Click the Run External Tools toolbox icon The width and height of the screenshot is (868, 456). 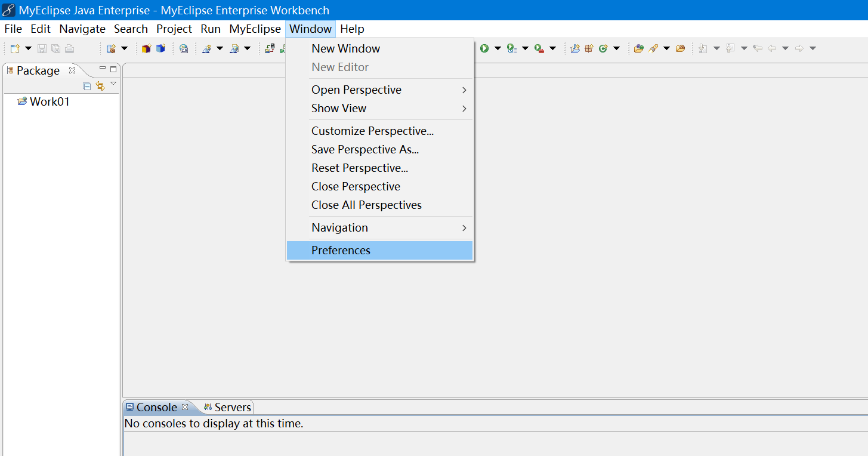click(x=539, y=49)
